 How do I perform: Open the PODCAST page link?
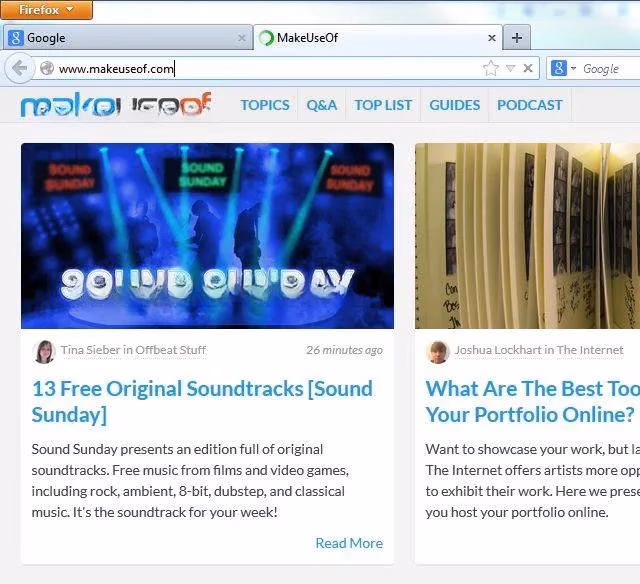530,105
